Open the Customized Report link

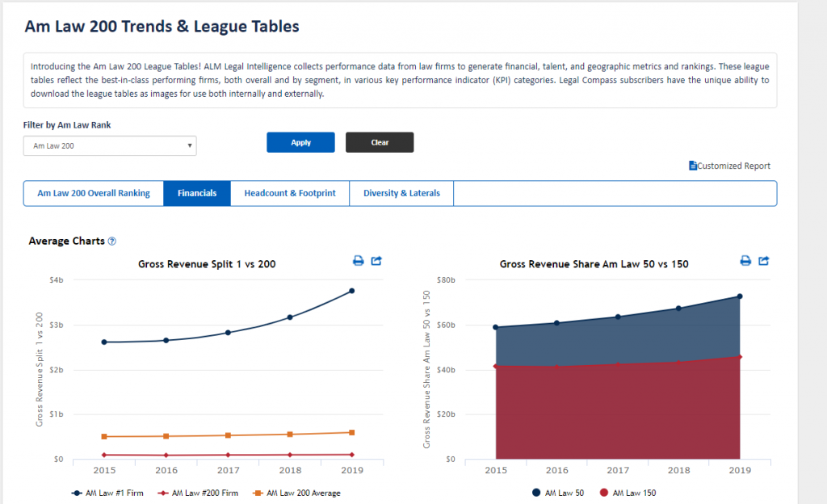click(x=733, y=166)
